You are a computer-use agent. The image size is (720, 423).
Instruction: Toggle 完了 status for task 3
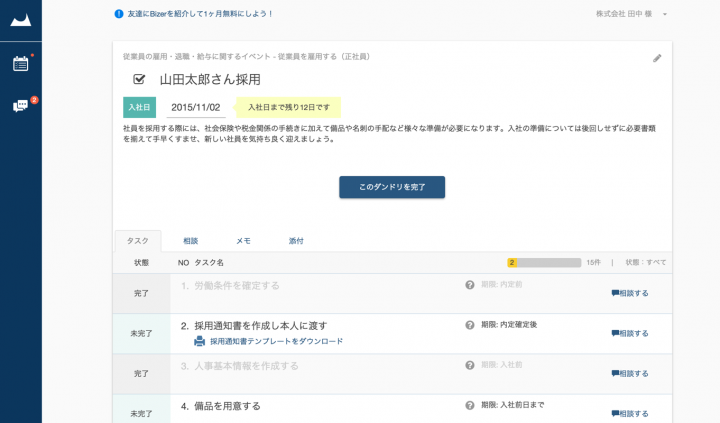141,374
